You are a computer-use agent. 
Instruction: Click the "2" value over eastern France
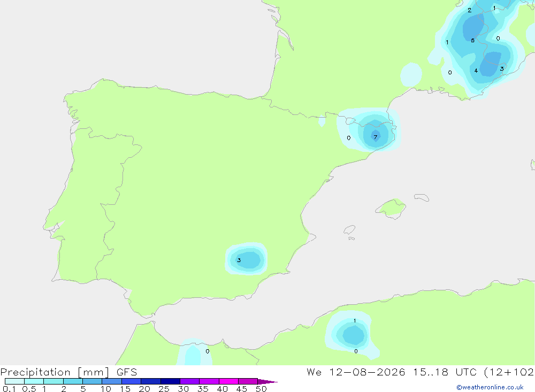point(470,10)
